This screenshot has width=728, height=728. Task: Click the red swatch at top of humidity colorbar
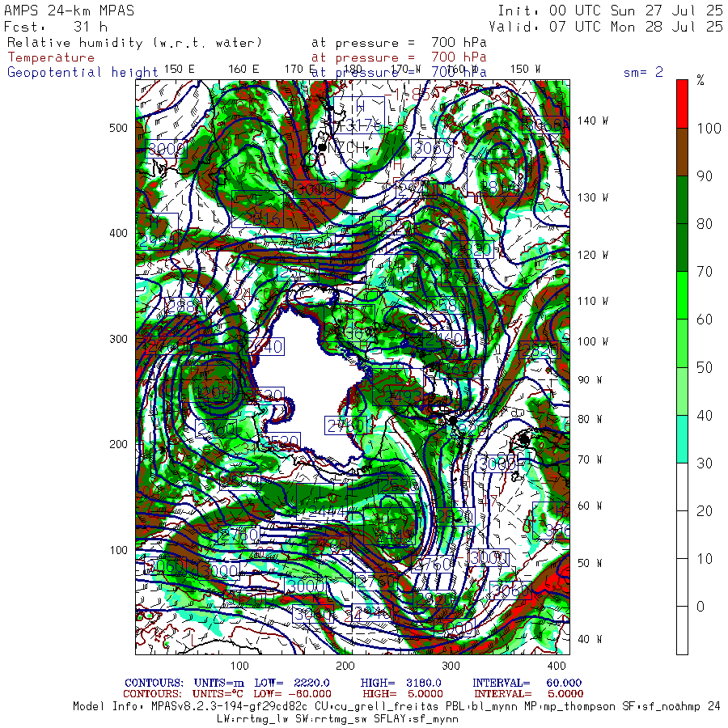(682, 104)
